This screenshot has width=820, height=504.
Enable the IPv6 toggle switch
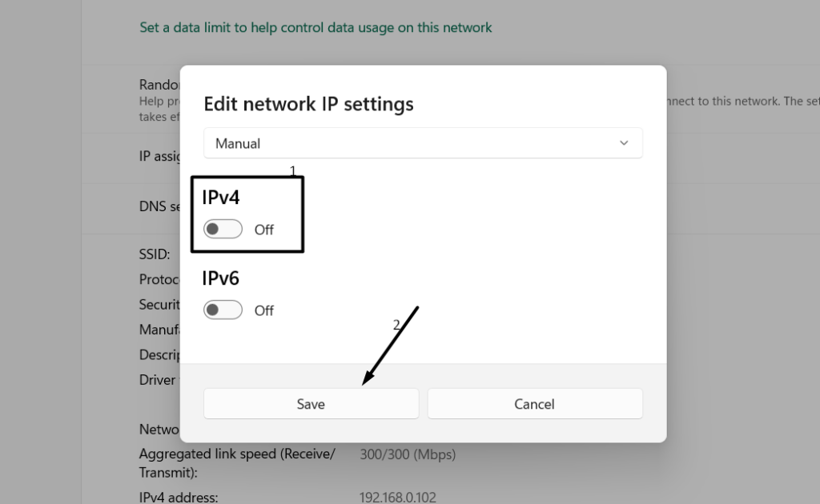point(223,310)
